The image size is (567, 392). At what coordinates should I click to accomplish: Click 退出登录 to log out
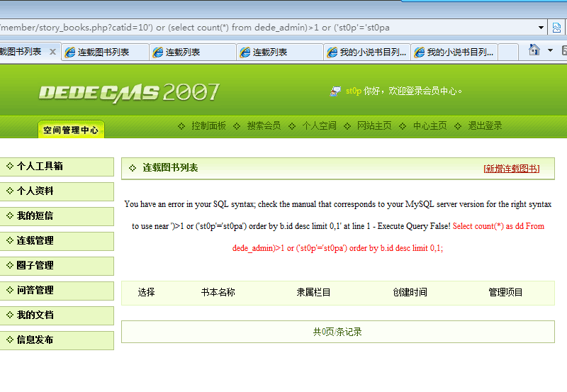coord(485,126)
